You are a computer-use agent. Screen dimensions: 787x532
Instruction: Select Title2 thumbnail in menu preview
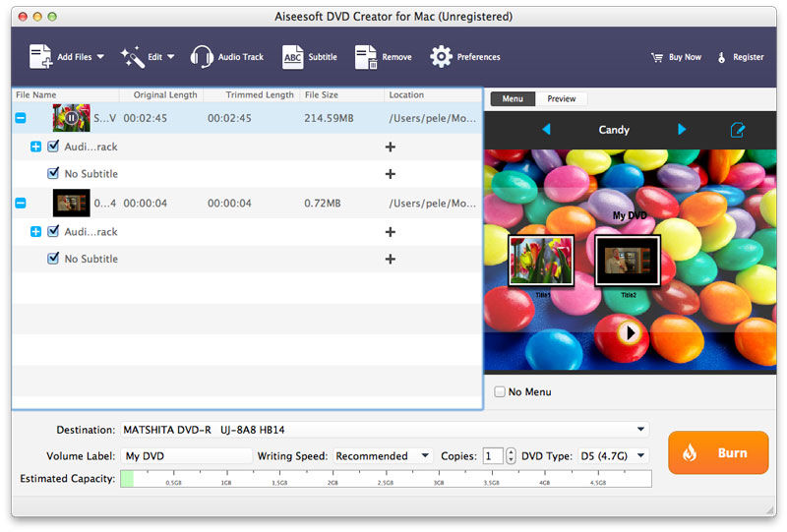[628, 261]
